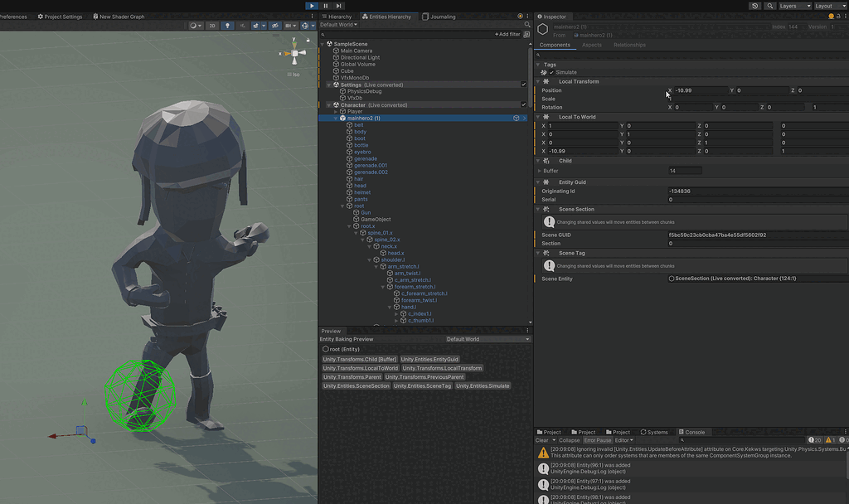This screenshot has height=504, width=849.
Task: Click the scene lighting bulb icon
Action: [229, 26]
